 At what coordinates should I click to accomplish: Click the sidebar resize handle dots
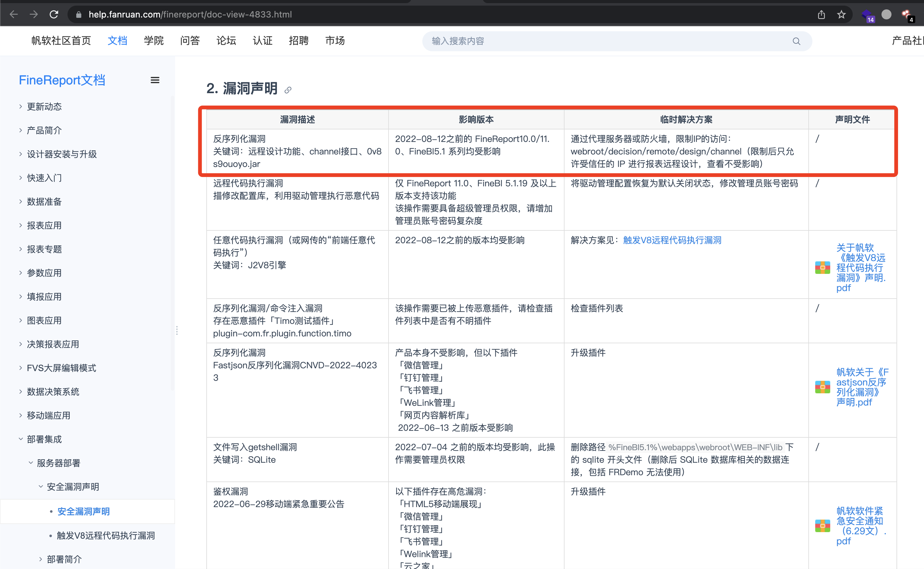(176, 330)
